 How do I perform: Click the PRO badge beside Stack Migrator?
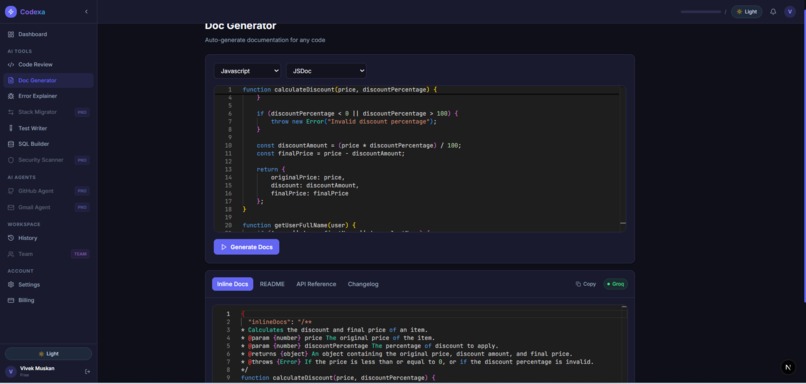[x=82, y=112]
